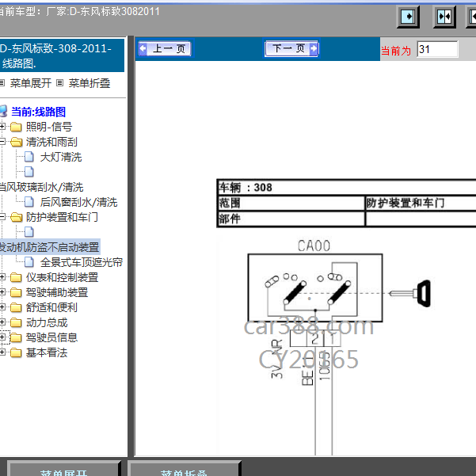Go to previous page with 上一页 button
476x476 pixels.
165,48
